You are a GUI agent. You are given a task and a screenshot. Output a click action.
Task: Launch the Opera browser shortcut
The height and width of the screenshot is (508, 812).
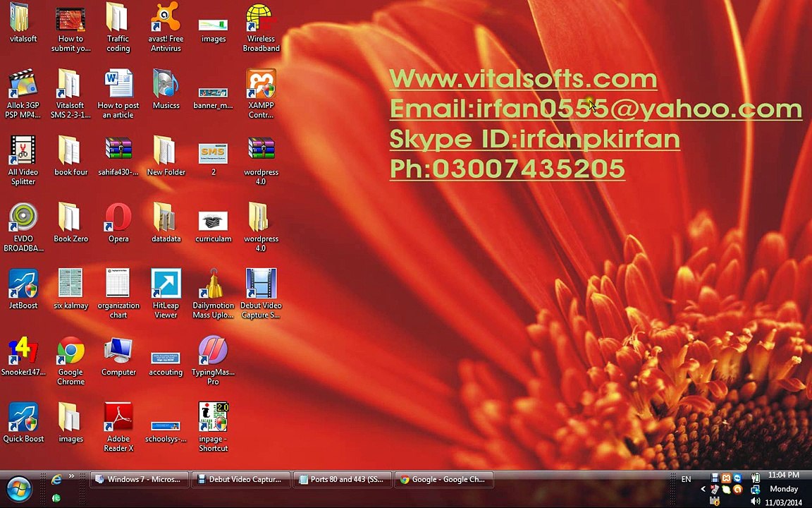point(118,223)
